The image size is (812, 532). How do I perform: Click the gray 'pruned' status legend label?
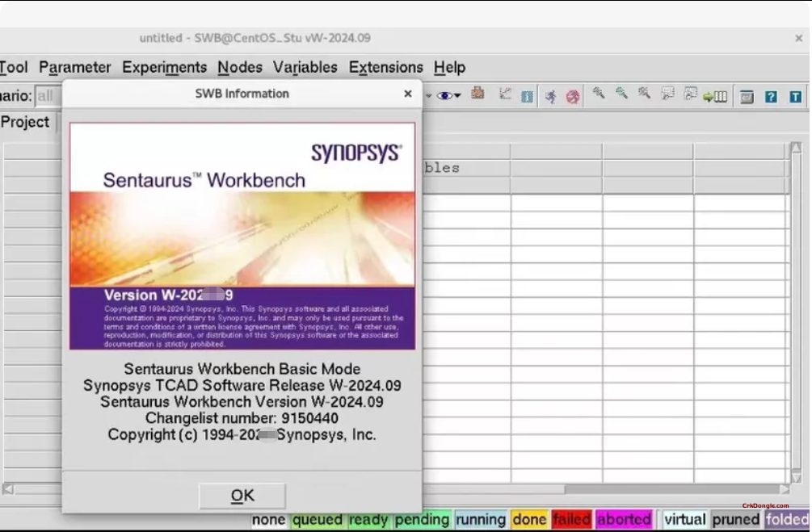click(x=735, y=519)
